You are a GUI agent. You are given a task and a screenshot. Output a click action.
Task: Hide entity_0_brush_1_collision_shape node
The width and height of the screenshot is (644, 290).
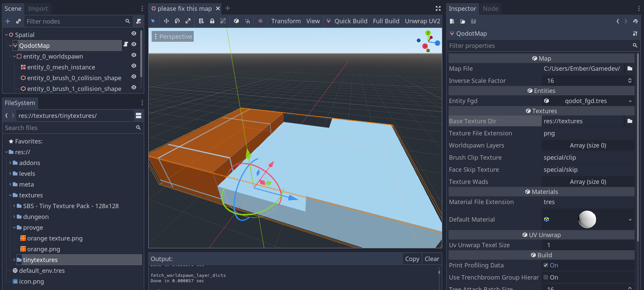134,87
